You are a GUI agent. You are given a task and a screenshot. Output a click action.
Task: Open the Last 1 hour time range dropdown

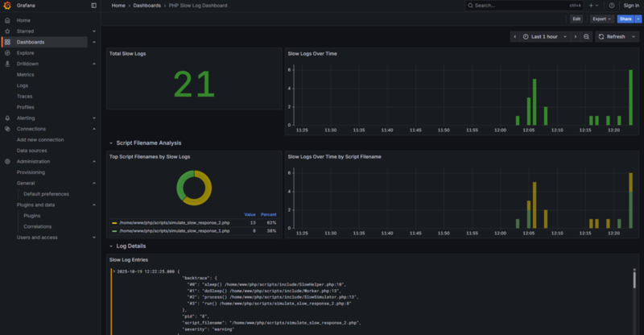pos(545,36)
